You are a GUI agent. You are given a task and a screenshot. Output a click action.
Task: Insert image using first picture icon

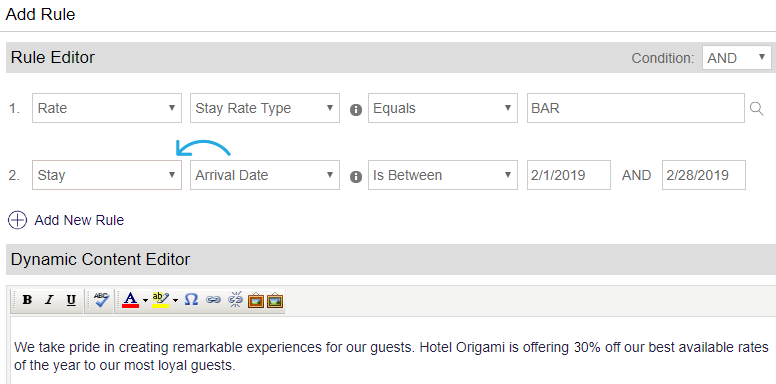coord(256,300)
